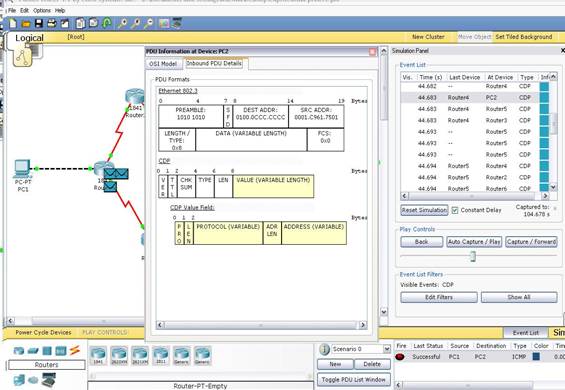Click the Save floppy disk icon

(x=39, y=24)
